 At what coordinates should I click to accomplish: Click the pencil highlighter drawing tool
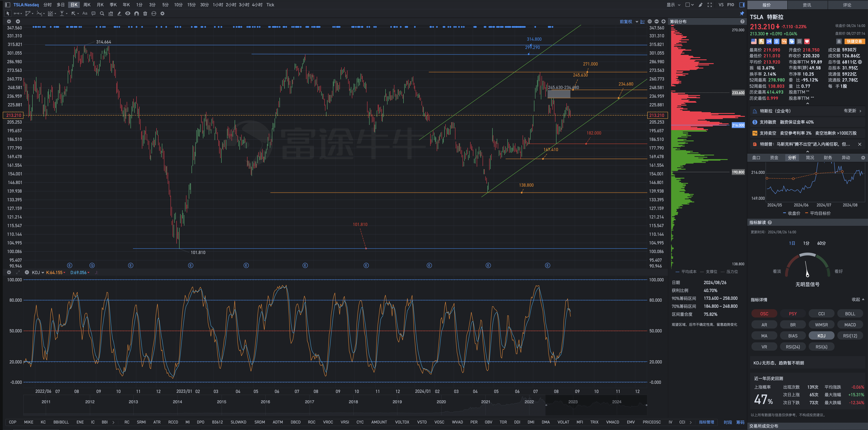tap(119, 13)
